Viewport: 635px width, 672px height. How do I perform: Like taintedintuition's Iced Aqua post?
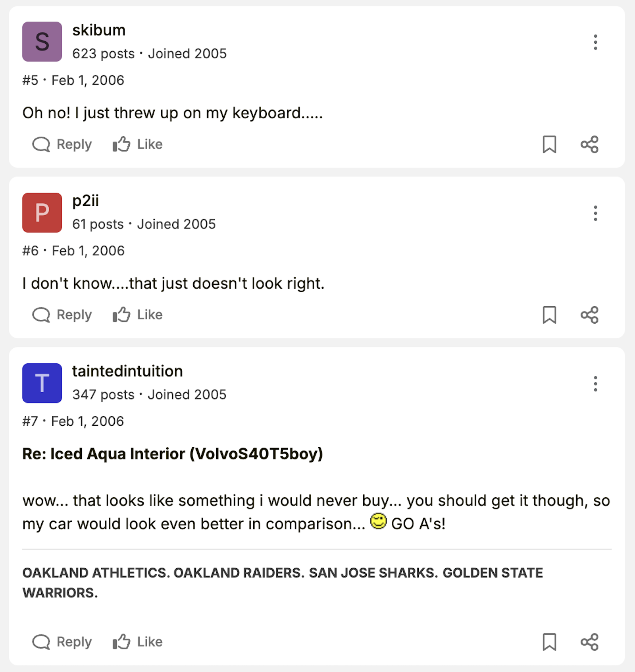point(137,642)
